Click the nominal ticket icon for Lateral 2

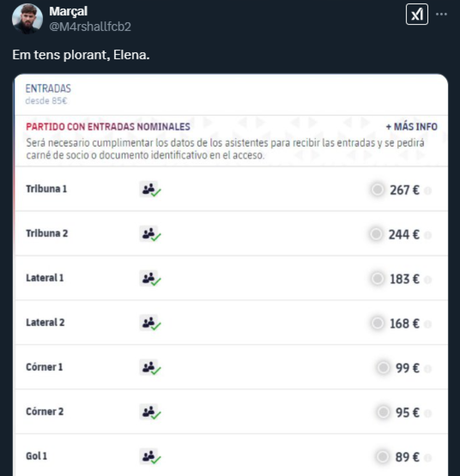150,323
